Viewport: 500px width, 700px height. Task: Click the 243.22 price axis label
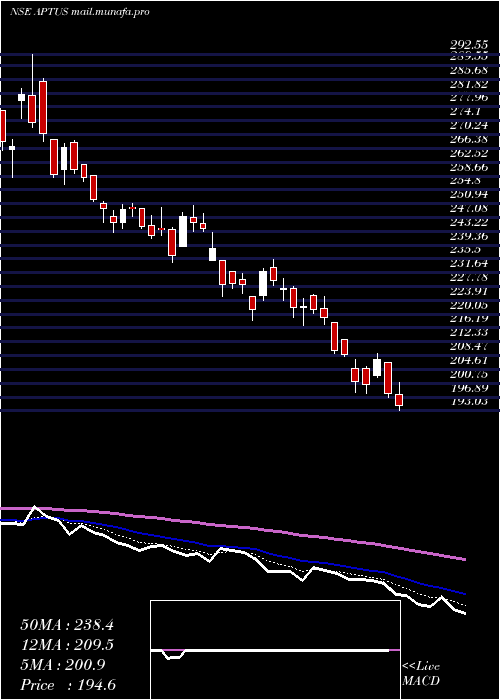pyautogui.click(x=469, y=222)
